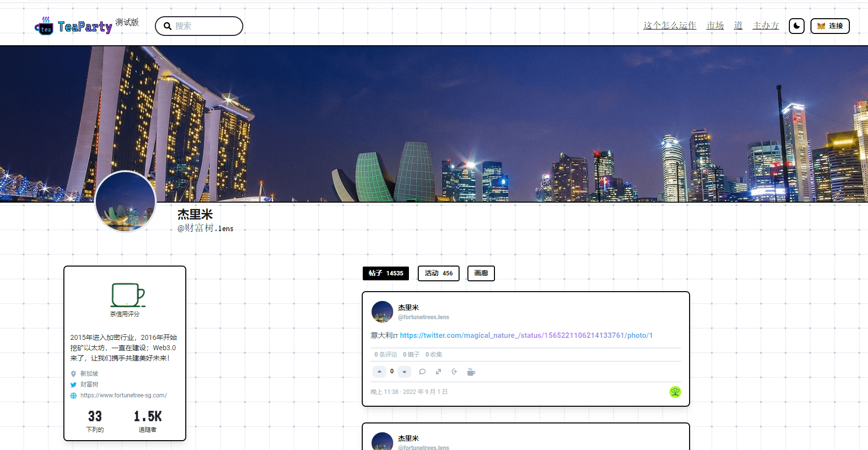
Task: Collect the post via the plus-arrow icon
Action: tap(454, 371)
